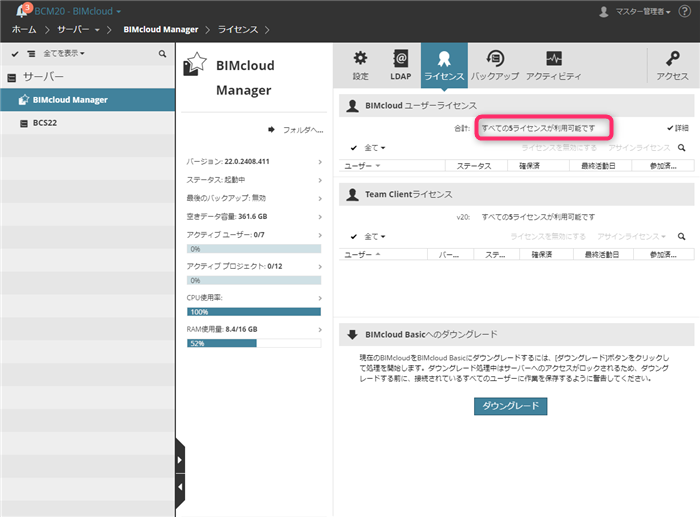Open the notifications bell icon
The image size is (700, 517).
coord(21,11)
